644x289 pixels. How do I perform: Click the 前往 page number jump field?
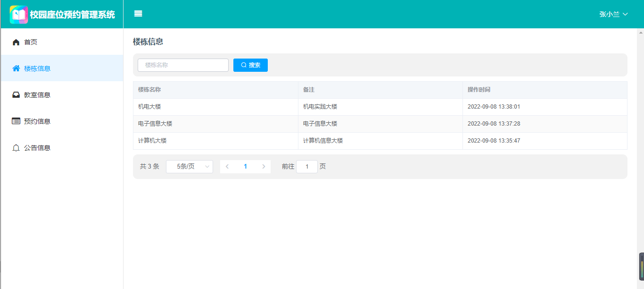click(x=307, y=167)
